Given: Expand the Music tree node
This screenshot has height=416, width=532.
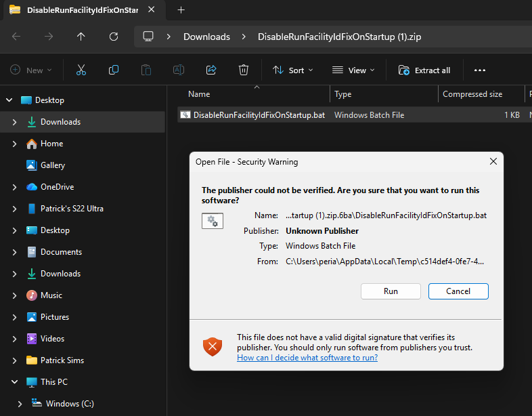Looking at the screenshot, I should tap(15, 295).
